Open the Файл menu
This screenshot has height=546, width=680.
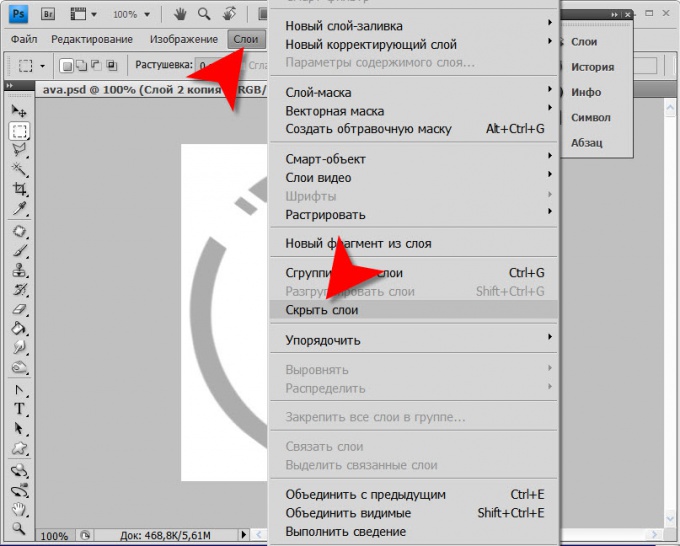coord(24,39)
